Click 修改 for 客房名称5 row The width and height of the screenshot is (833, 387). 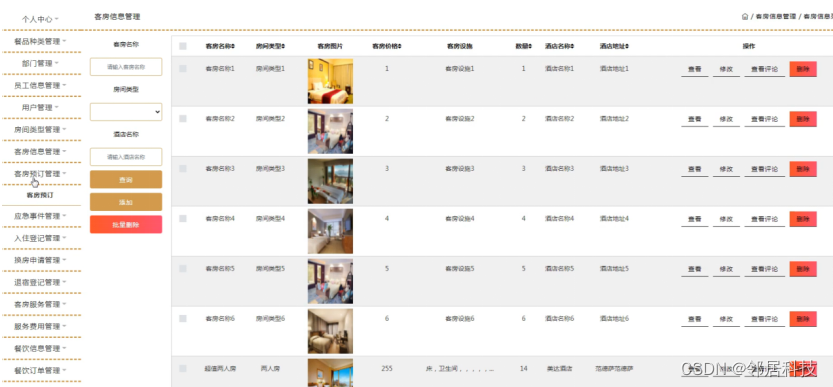point(726,269)
